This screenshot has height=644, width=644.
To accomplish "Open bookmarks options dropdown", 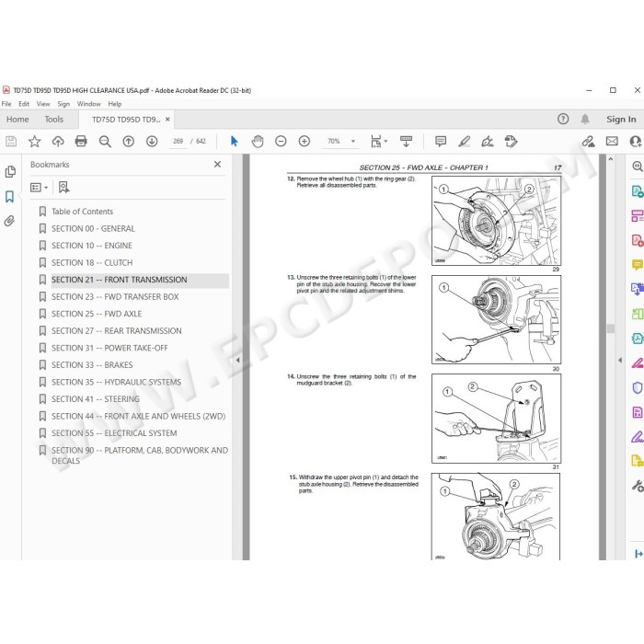I will point(39,188).
